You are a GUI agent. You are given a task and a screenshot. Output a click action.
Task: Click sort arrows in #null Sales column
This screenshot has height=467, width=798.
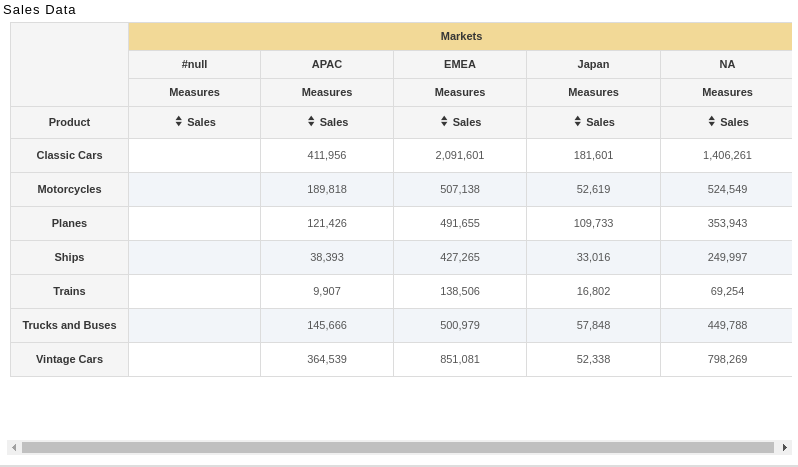coord(179,121)
